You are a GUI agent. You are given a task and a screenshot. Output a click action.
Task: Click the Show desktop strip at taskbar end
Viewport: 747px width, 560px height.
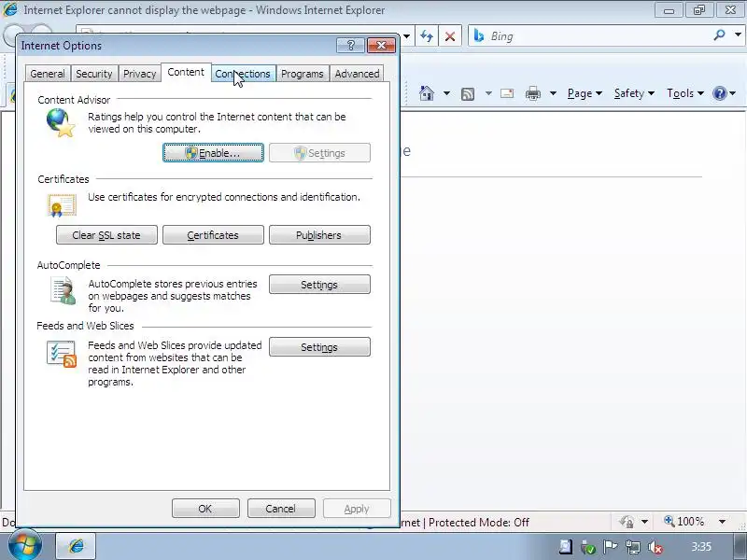[x=740, y=546]
